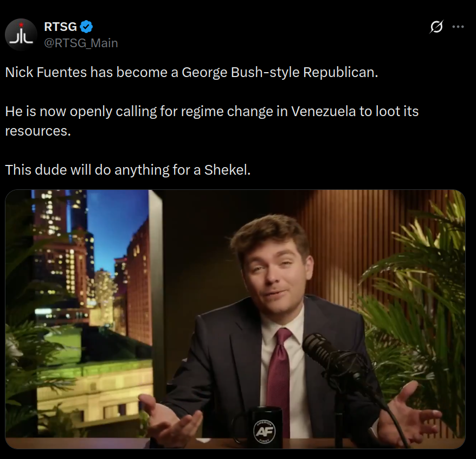
Task: Open the RTSG profile avatar
Action: [x=21, y=35]
